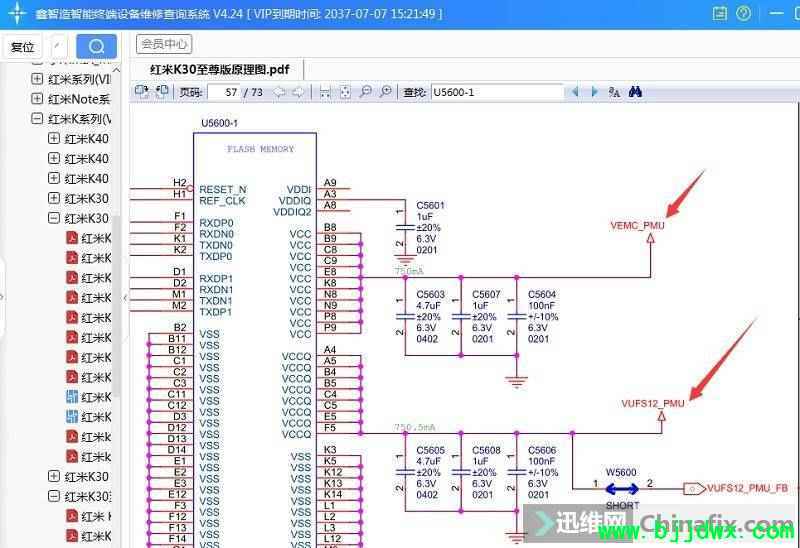This screenshot has height=548, width=800.
Task: Click the VUFS12_PMU net label
Action: pyautogui.click(x=653, y=404)
